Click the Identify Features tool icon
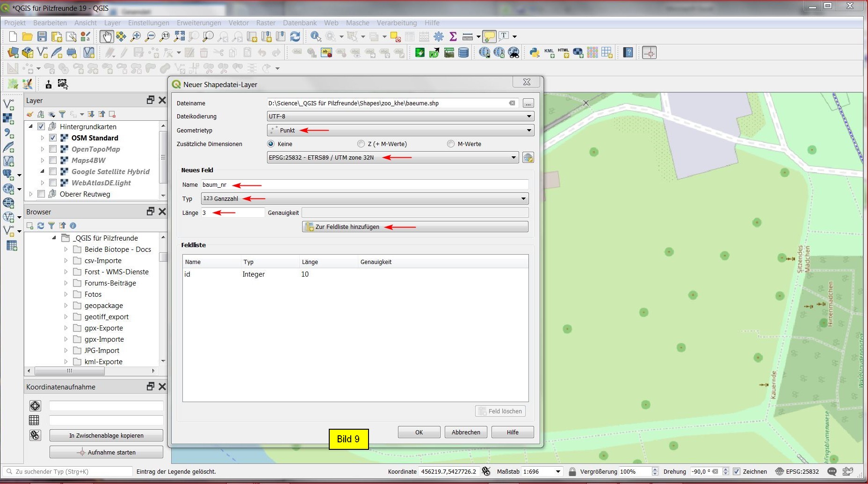 tap(316, 37)
